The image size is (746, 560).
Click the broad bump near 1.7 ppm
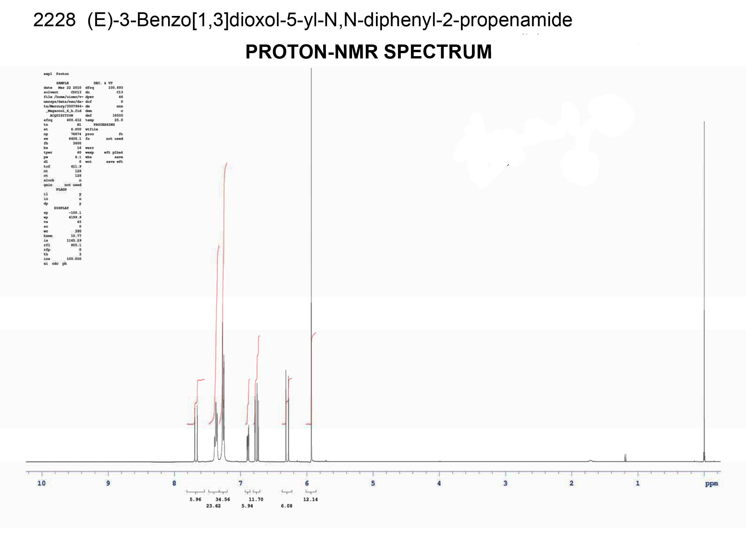coord(591,460)
